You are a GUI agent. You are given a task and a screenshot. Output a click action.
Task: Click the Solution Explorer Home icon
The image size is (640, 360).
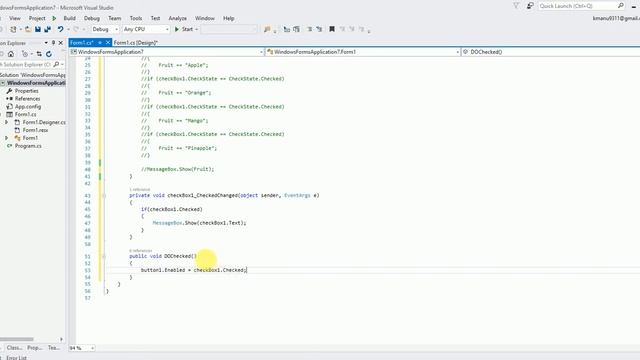[11, 54]
